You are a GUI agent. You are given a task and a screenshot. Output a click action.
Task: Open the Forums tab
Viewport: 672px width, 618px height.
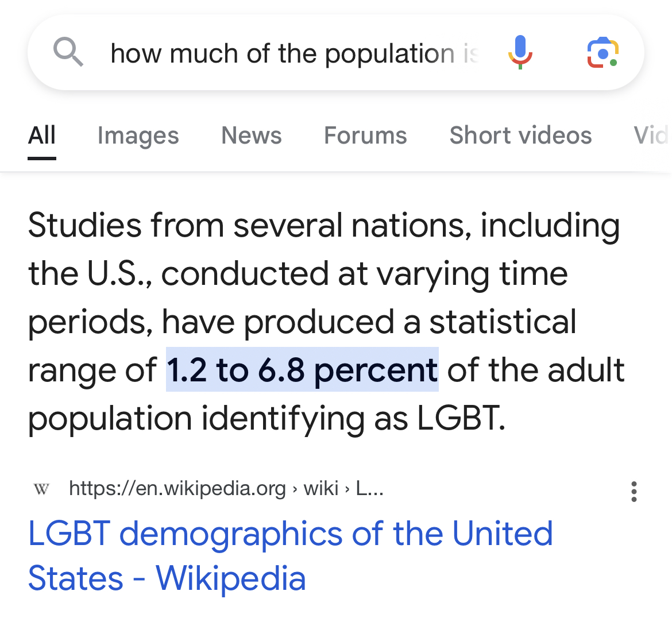[365, 136]
